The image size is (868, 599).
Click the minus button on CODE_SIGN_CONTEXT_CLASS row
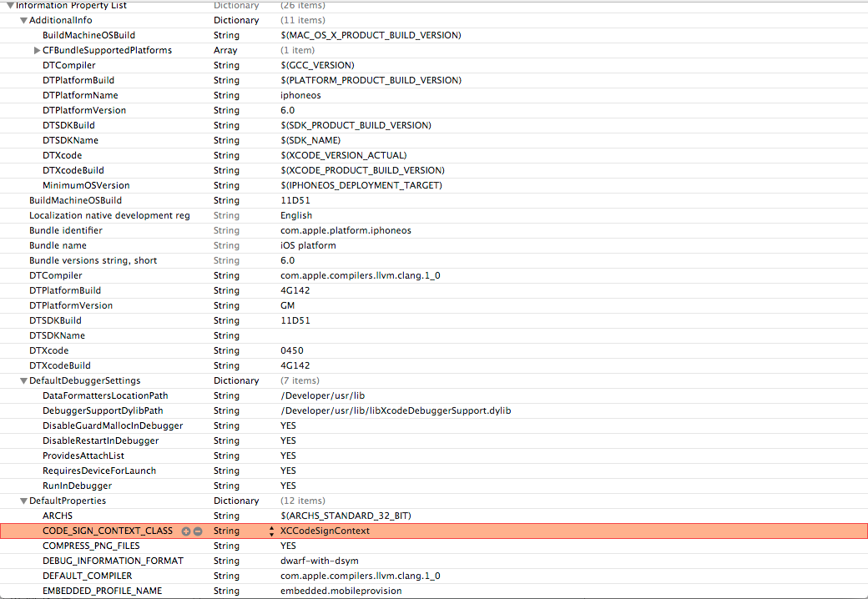pyautogui.click(x=197, y=531)
